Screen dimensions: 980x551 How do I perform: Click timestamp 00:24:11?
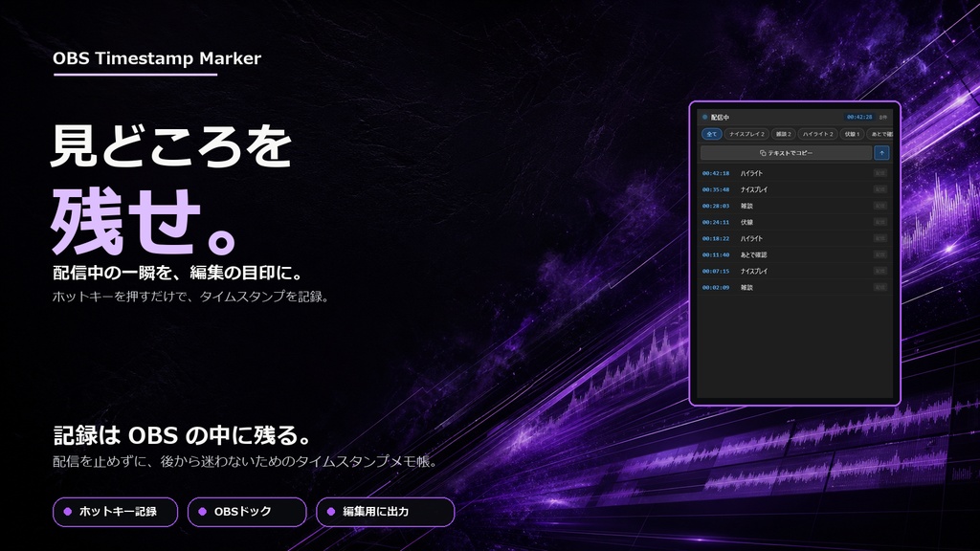pyautogui.click(x=716, y=222)
